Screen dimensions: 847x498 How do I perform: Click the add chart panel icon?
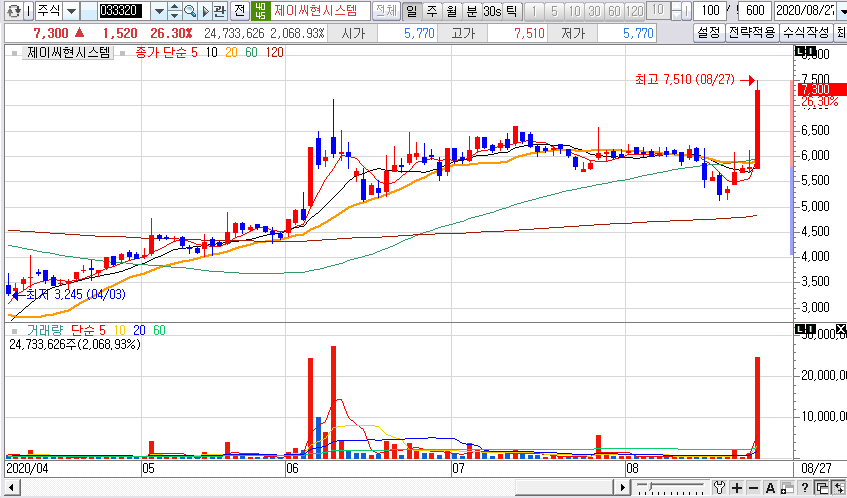click(788, 487)
